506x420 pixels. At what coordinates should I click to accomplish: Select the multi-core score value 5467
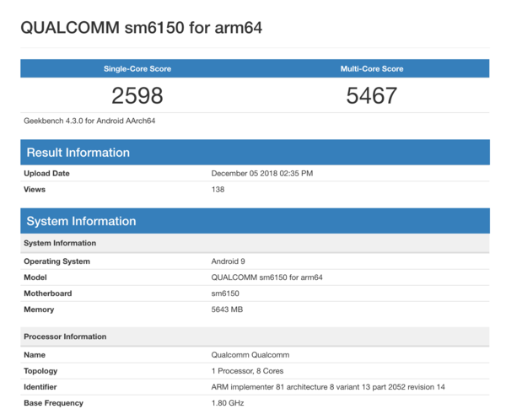(372, 95)
